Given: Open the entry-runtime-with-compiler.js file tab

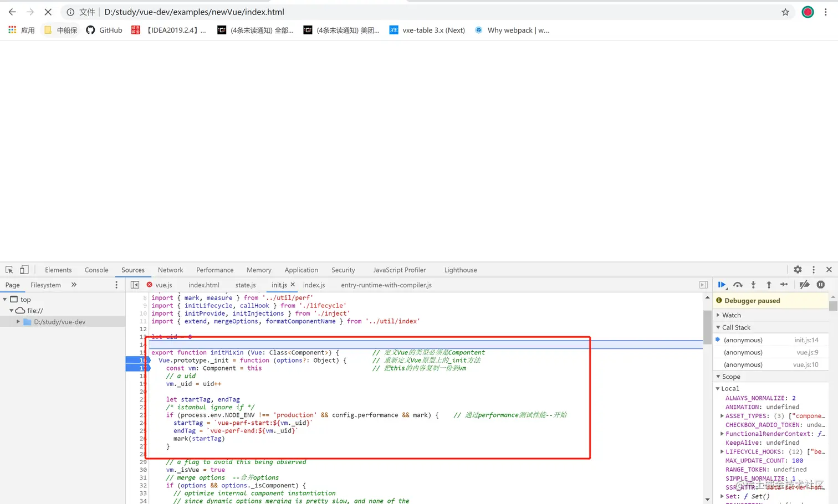Looking at the screenshot, I should pyautogui.click(x=386, y=285).
